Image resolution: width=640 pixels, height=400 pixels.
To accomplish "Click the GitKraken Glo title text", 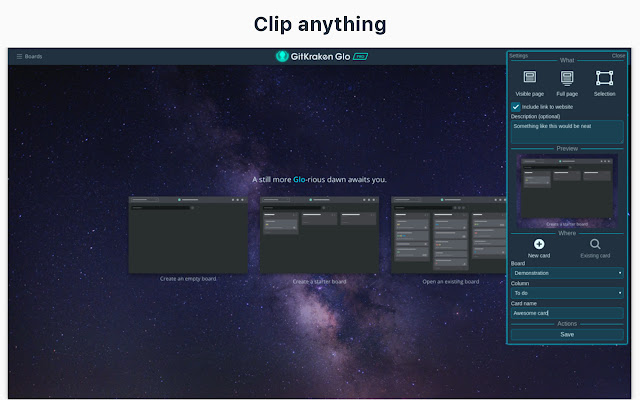I will [x=320, y=56].
